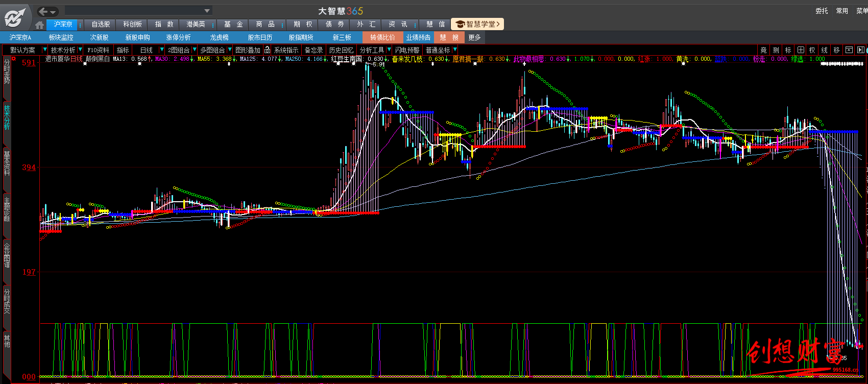Click the side panel toggle icon
868x384 pixels.
(x=861, y=50)
